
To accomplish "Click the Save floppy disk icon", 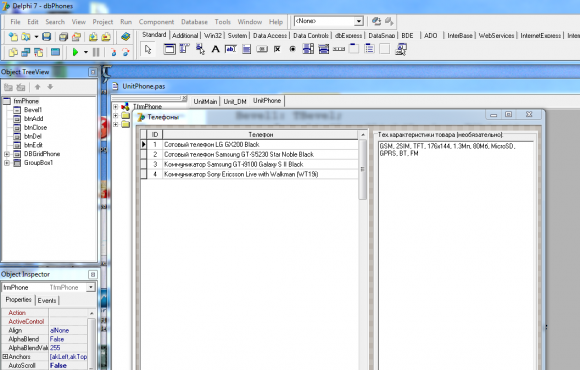I will pos(47,37).
